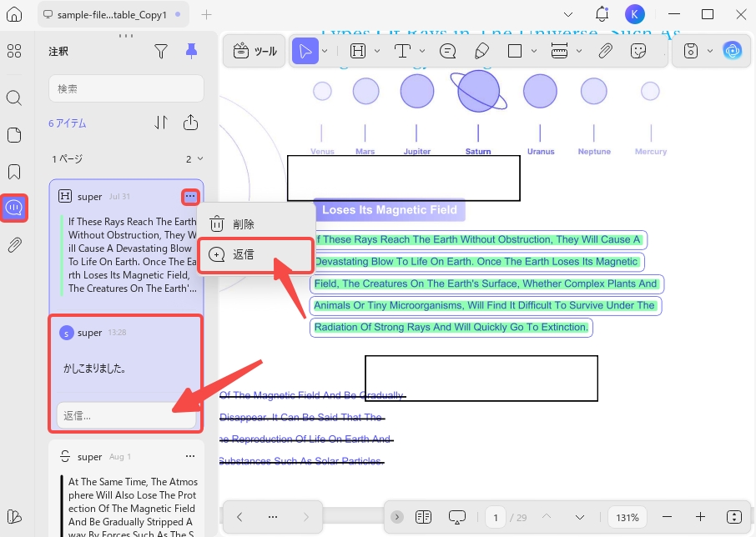Choose 返信 from the context menu
Viewport: 756px width, 537px height.
point(256,255)
